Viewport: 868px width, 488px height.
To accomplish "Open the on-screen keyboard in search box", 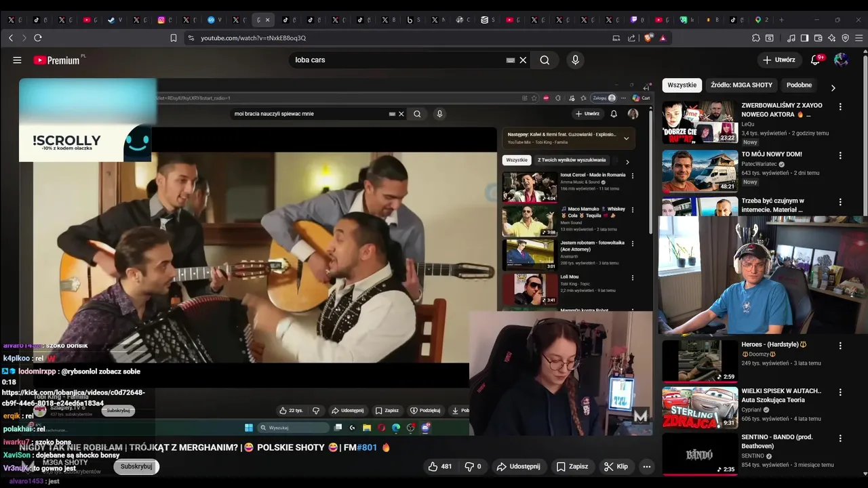I will tap(511, 60).
